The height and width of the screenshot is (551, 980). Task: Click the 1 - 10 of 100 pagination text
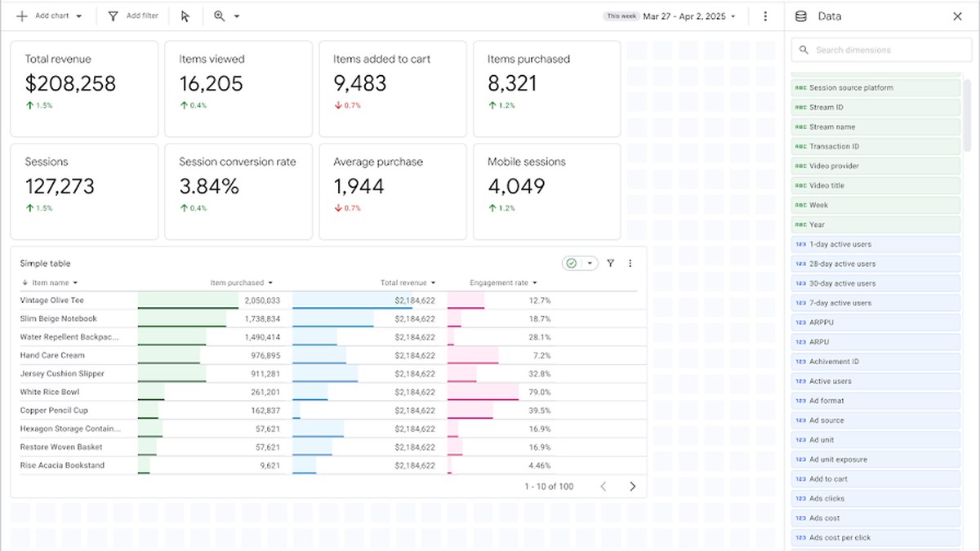549,487
